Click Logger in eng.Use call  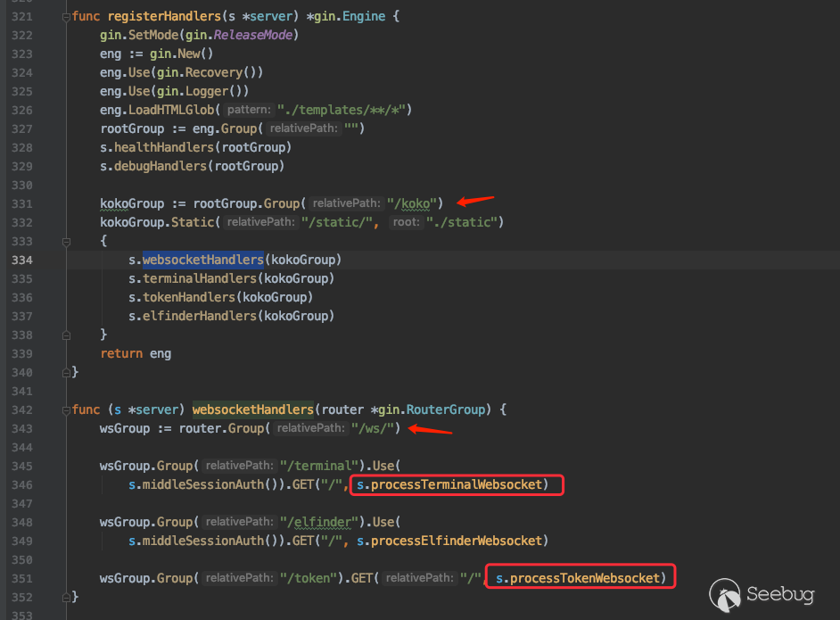[207, 91]
